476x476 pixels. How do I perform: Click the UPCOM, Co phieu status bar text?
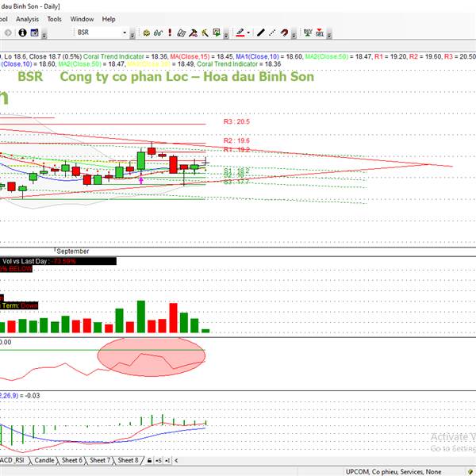click(x=393, y=472)
